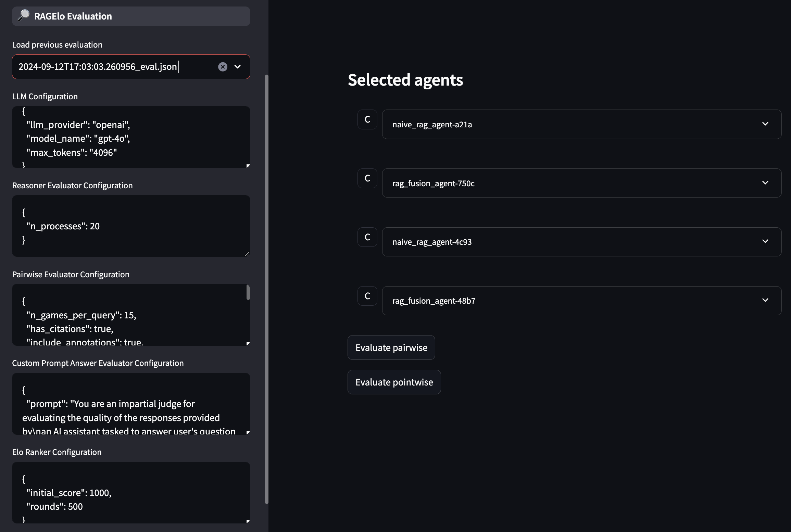Click the C button beside rag_fusion_agent-750c

click(367, 178)
